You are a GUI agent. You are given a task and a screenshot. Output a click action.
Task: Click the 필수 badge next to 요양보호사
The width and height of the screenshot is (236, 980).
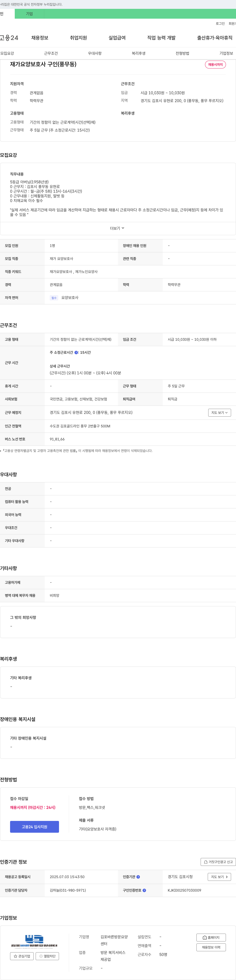[54, 298]
